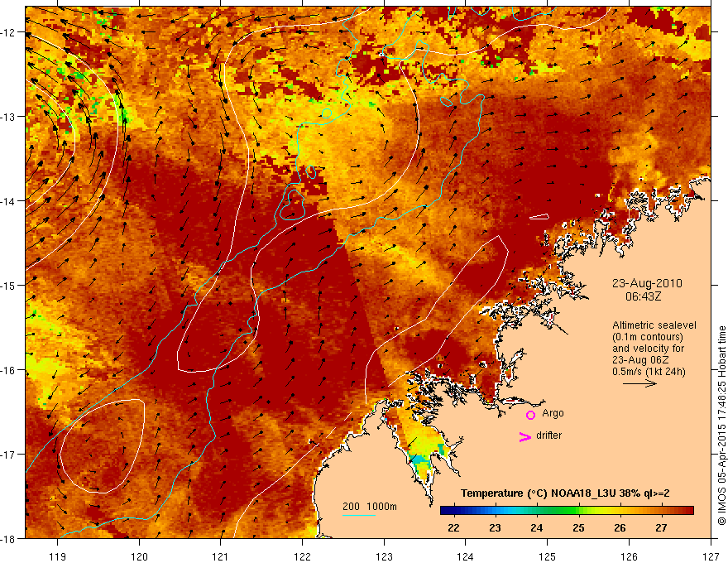Click the 'and velocity for' legend line

pos(648,349)
